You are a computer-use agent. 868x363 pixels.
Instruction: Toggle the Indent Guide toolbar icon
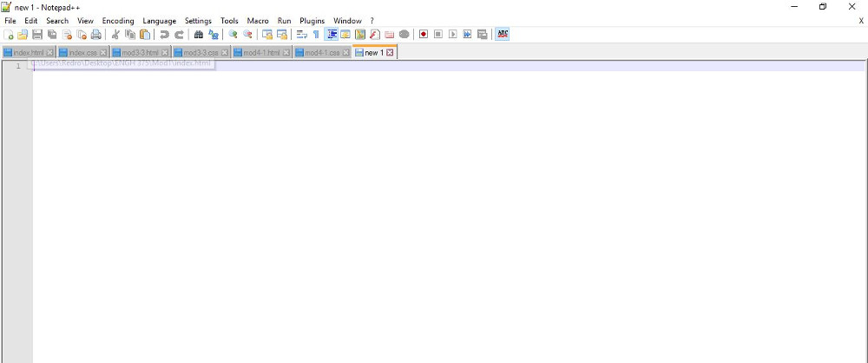[331, 35]
